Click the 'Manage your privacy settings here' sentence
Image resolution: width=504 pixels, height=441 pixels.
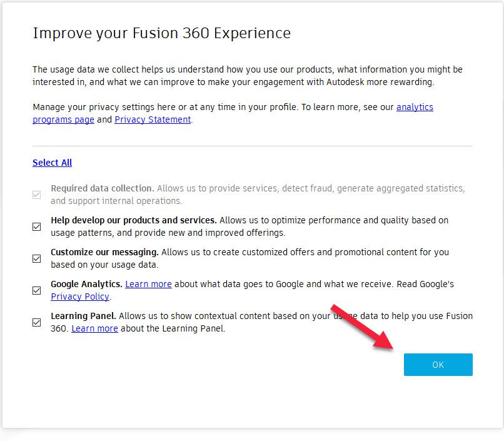(166, 107)
